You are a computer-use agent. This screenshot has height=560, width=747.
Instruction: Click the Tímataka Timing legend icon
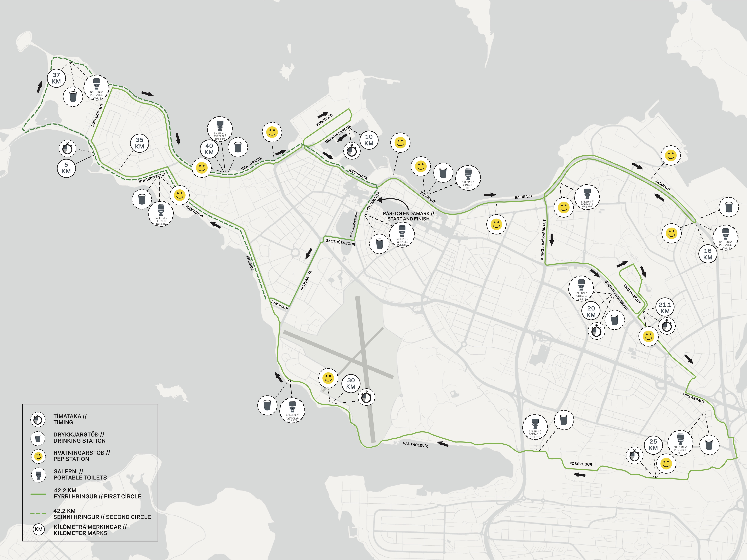pos(38,420)
